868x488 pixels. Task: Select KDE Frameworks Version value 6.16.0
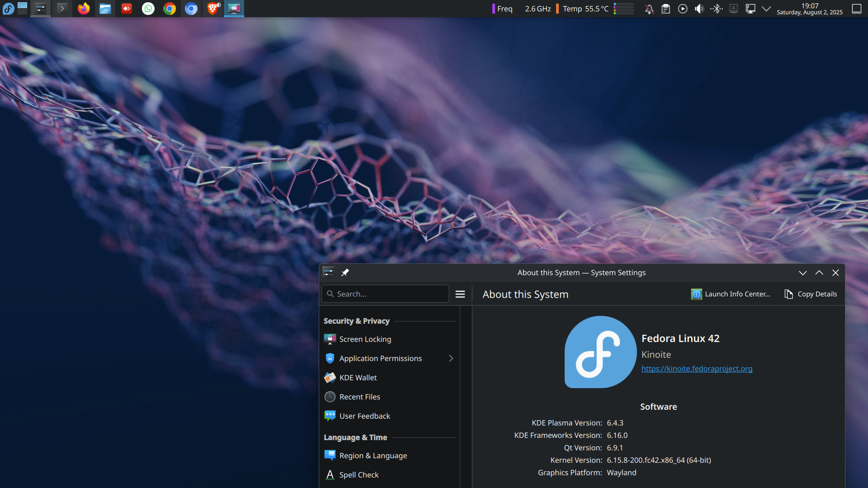click(617, 435)
